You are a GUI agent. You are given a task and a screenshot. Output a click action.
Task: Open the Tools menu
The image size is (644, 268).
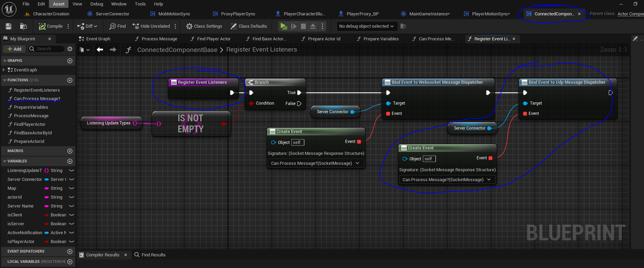pyautogui.click(x=140, y=4)
